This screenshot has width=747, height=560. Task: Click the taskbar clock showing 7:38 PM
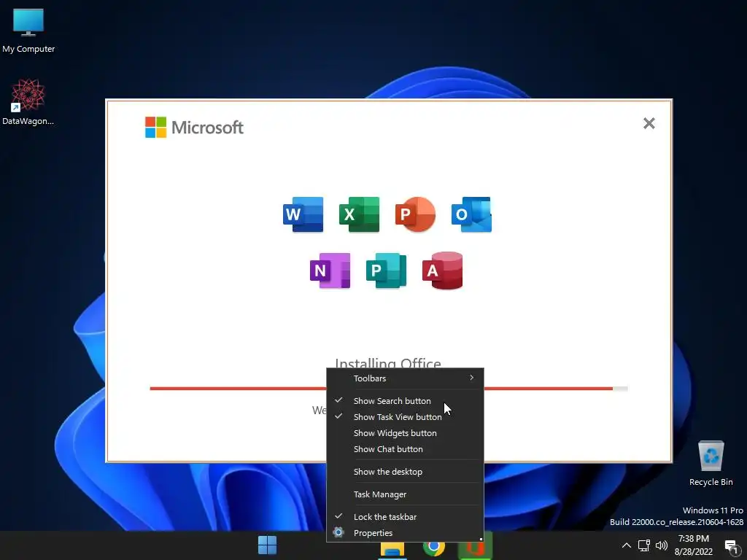click(x=693, y=545)
